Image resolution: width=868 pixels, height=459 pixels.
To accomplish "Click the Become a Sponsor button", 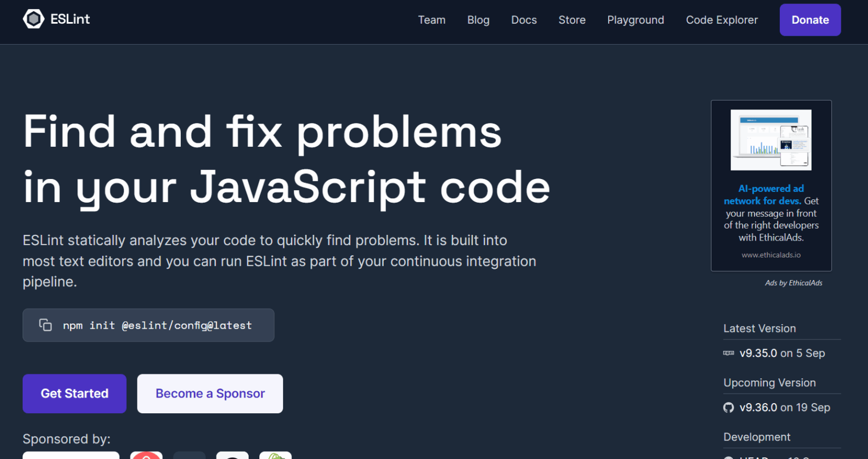I will [210, 394].
